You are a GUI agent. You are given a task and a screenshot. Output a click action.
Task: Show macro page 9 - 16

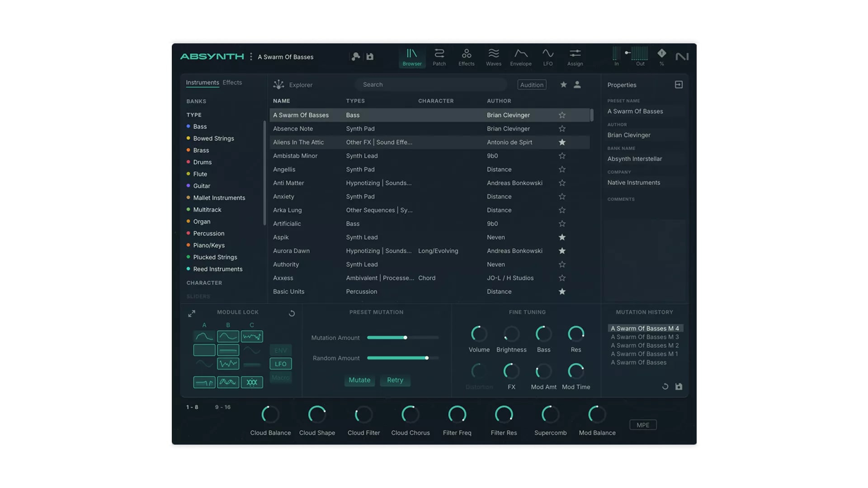coord(222,407)
